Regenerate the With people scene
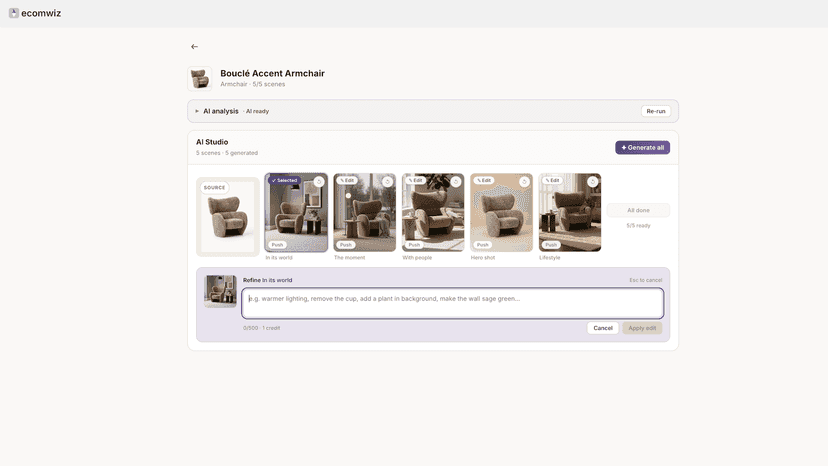The height and width of the screenshot is (466, 828). [456, 182]
